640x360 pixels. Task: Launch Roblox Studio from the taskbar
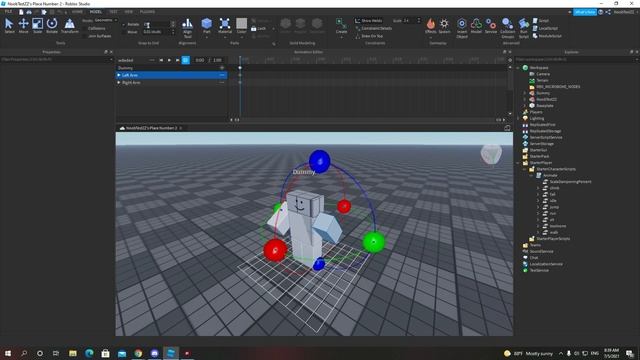pos(171,353)
